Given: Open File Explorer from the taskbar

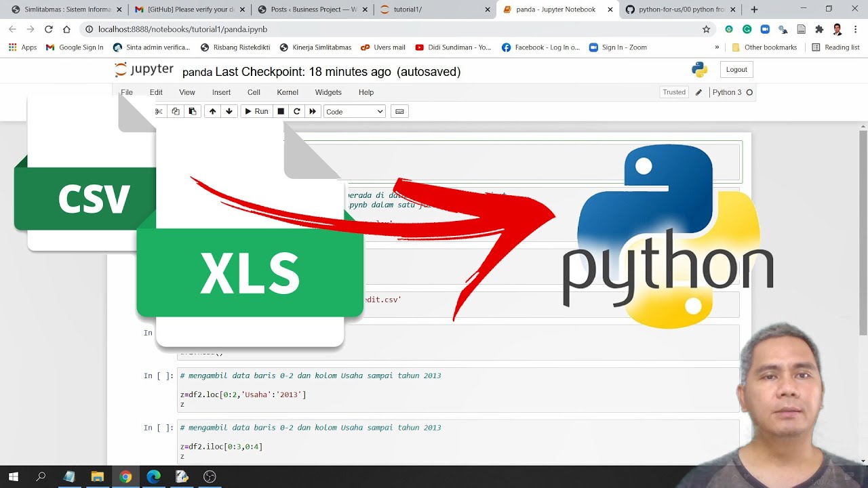Looking at the screenshot, I should (x=97, y=476).
